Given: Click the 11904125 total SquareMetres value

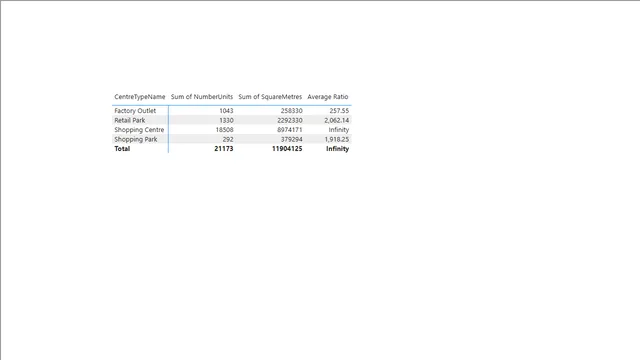Looking at the screenshot, I should point(287,149).
